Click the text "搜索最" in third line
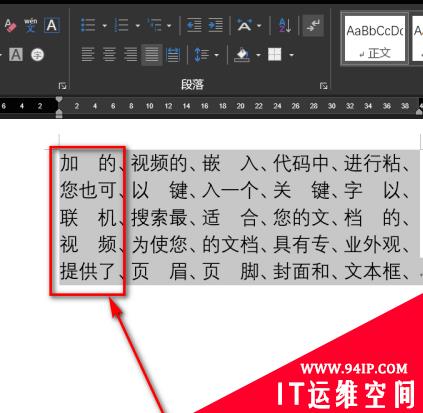 point(159,218)
